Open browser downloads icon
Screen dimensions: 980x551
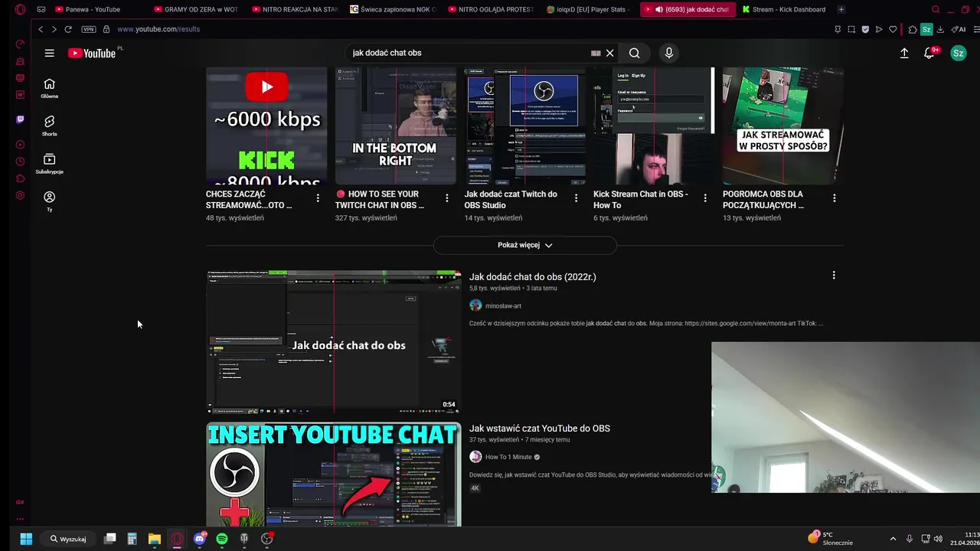pyautogui.click(x=940, y=29)
